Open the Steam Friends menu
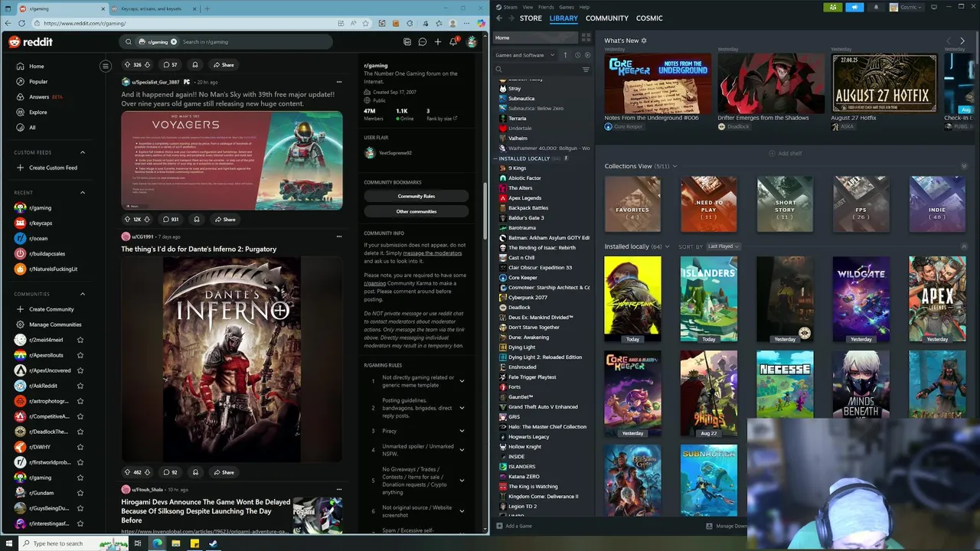The height and width of the screenshot is (551, 980). point(546,7)
